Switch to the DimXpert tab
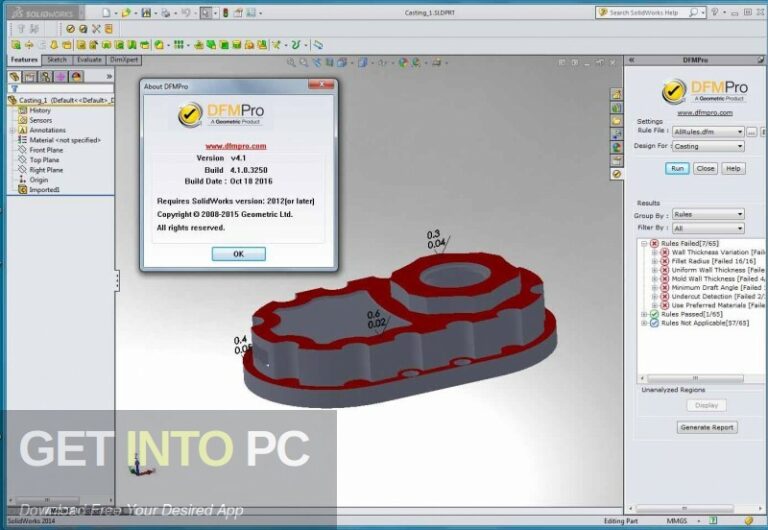 tap(124, 60)
